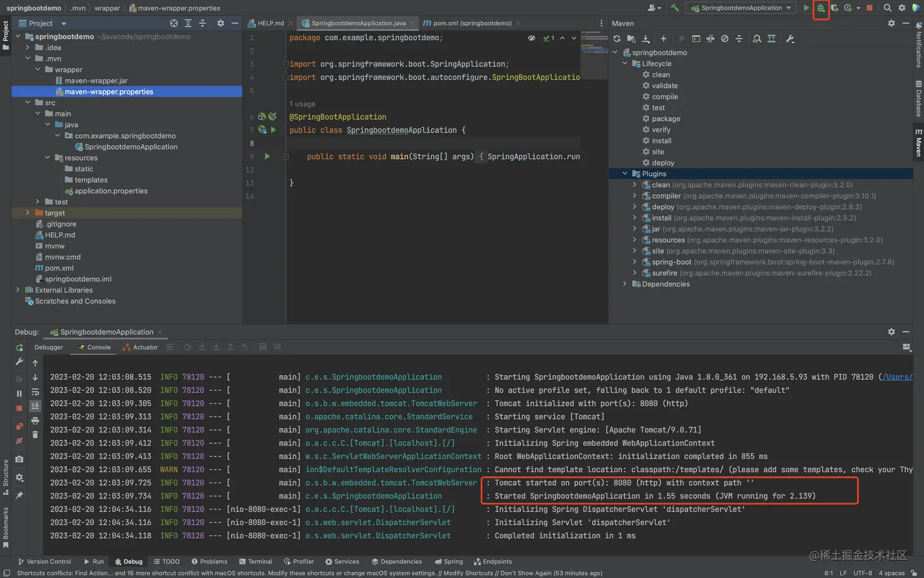924x578 pixels.
Task: Click the Build project hammer icon
Action: tap(675, 8)
